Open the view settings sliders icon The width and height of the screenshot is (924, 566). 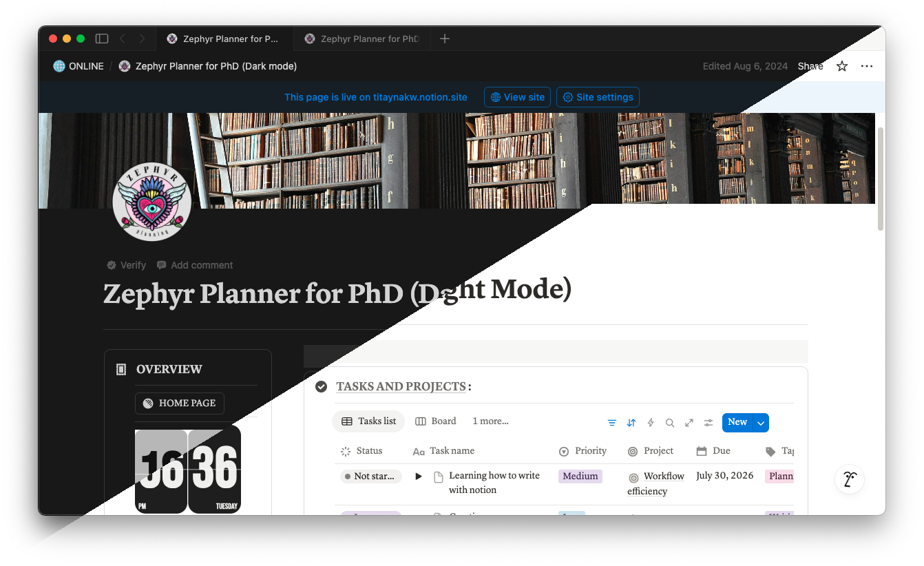(708, 423)
